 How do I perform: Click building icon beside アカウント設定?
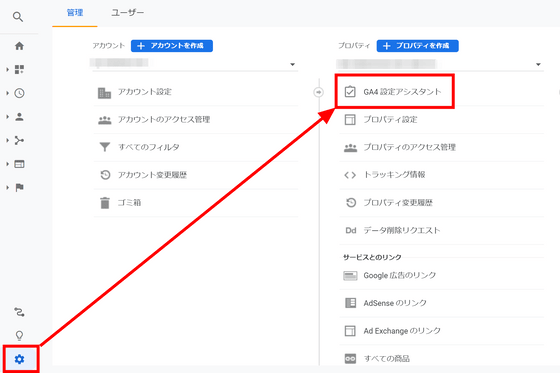104,93
